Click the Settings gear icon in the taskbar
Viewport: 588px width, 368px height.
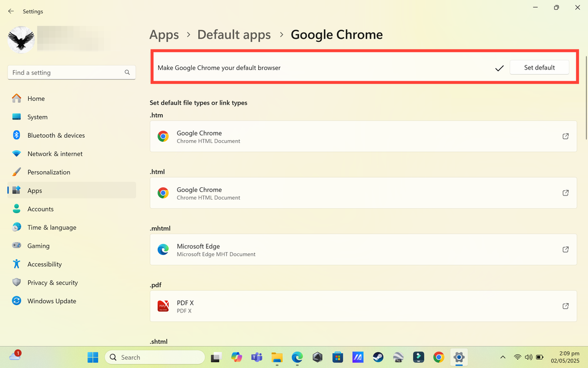(459, 357)
